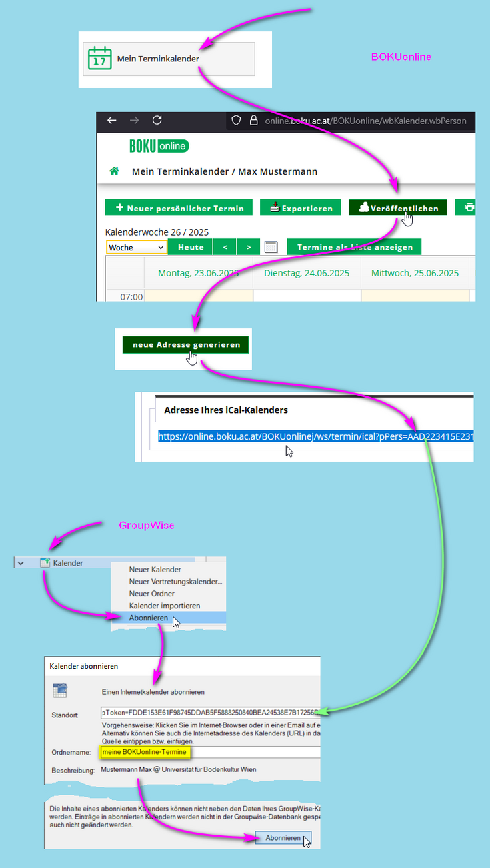Click Abonnieren button in dialog

pos(283,838)
